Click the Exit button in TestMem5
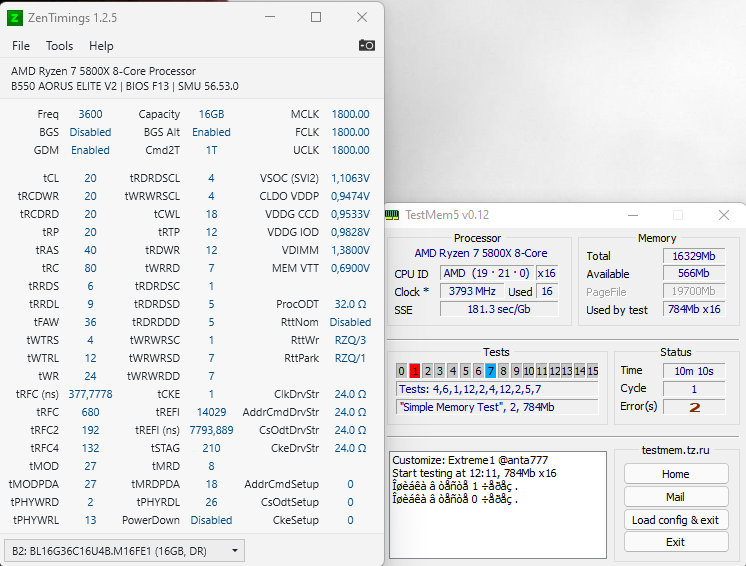This screenshot has height=566, width=746. pyautogui.click(x=676, y=542)
